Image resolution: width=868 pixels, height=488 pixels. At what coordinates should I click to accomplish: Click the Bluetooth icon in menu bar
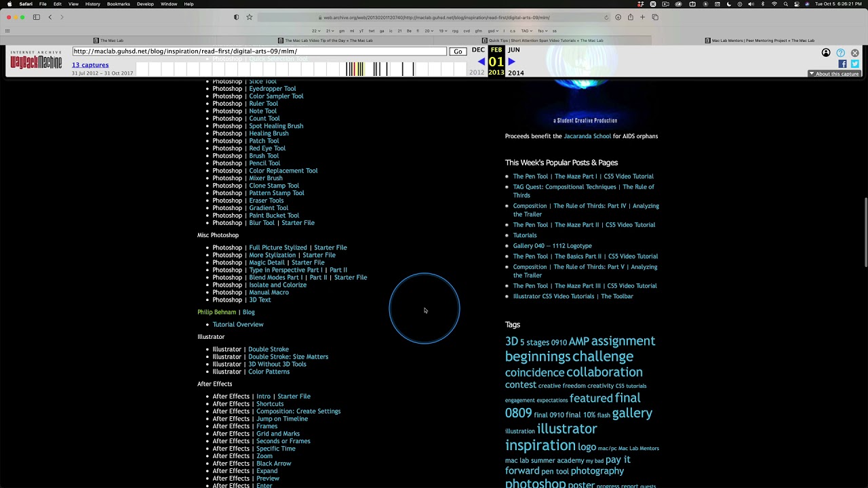click(763, 4)
